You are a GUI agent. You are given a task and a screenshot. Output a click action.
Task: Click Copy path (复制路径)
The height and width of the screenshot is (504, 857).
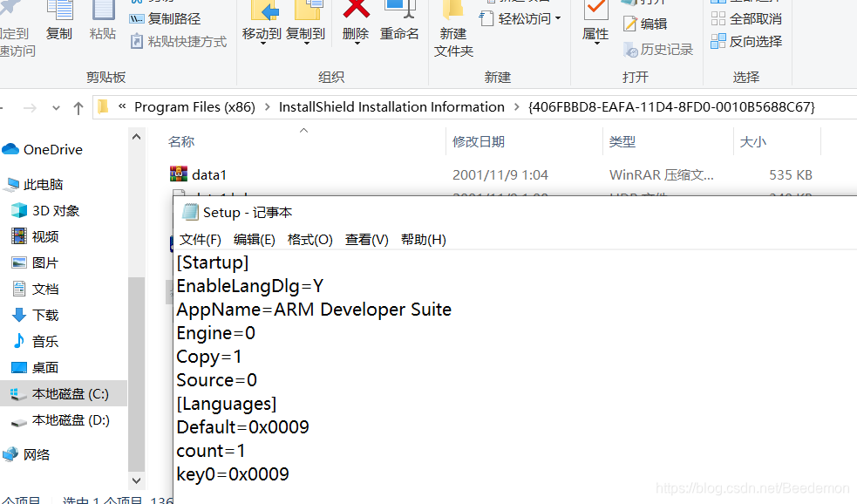[165, 18]
